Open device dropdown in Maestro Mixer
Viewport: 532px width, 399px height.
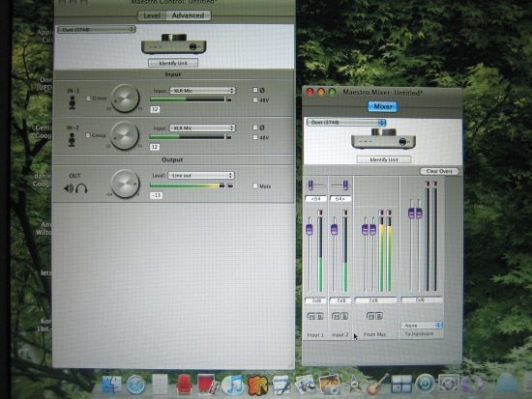point(346,122)
